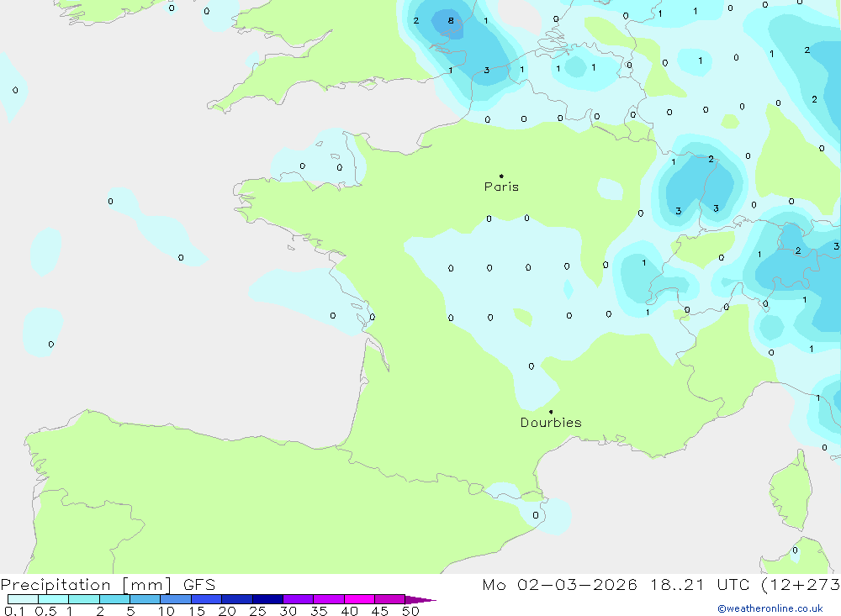Viewport: 841px width, 616px height.
Task: Click the '0.1' legend scale label
Action: click(14, 611)
